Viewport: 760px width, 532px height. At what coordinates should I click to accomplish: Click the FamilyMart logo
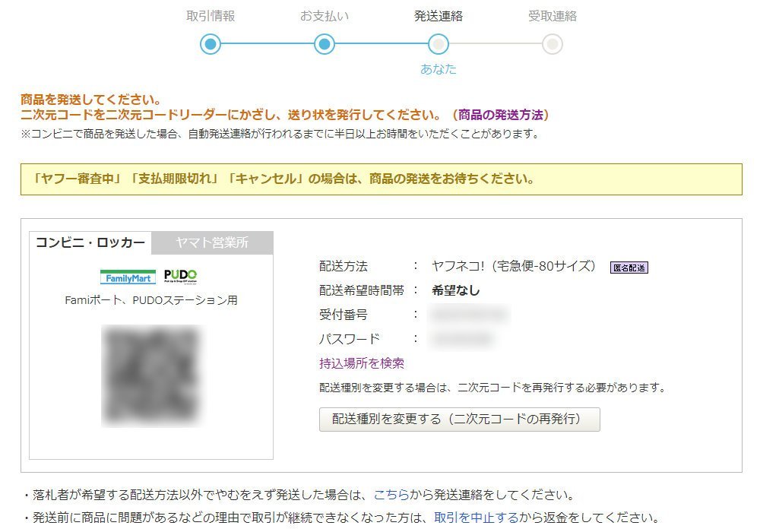point(128,277)
